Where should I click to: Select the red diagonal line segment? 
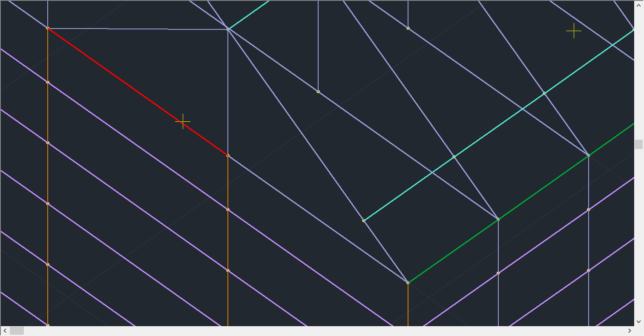pyautogui.click(x=138, y=92)
